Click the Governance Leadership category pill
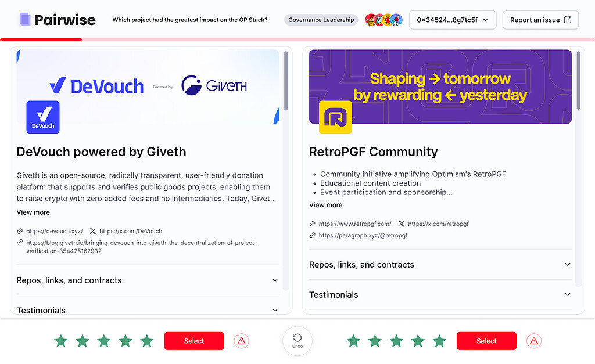The image size is (595, 364). point(321,19)
